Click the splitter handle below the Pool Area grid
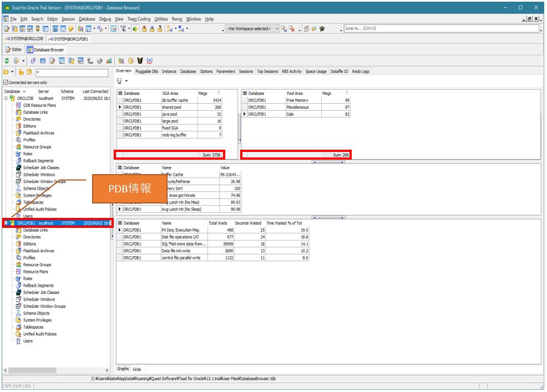 (x=328, y=162)
